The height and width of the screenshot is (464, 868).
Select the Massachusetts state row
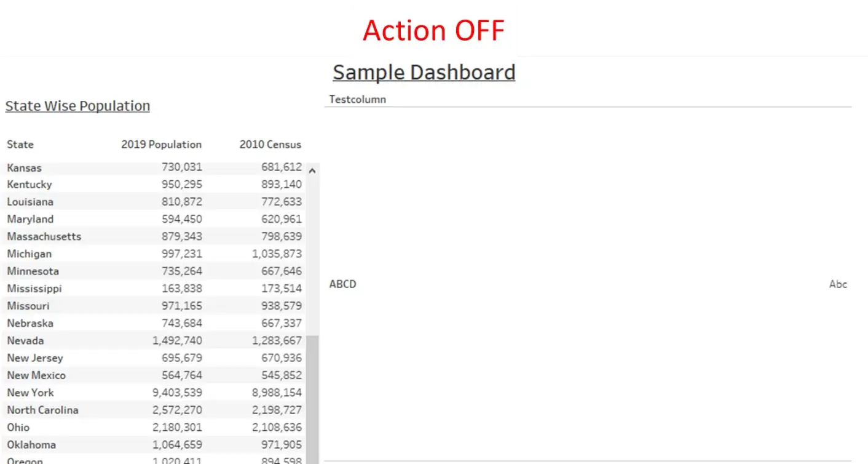(x=154, y=236)
